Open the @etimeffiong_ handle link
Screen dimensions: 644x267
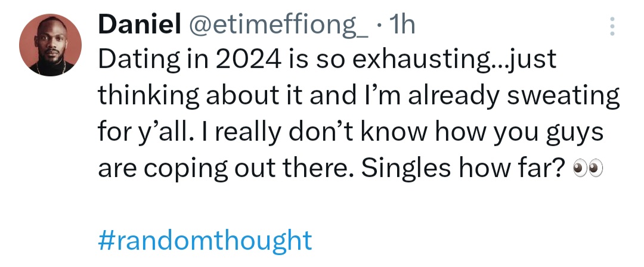(x=278, y=24)
